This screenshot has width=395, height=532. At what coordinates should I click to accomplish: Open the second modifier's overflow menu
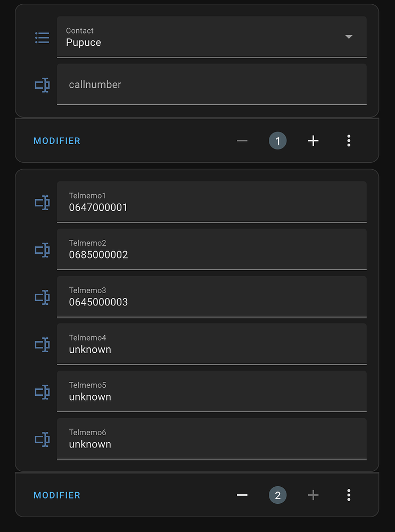tap(349, 495)
